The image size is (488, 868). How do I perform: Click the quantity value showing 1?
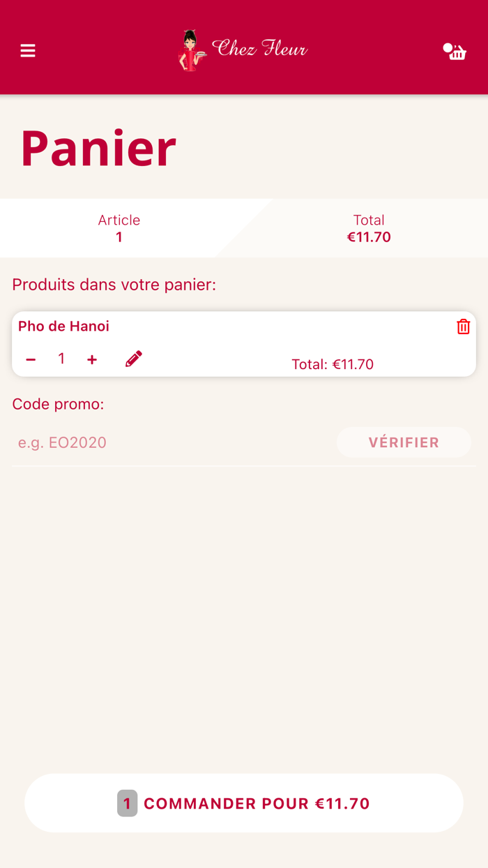[61, 359]
